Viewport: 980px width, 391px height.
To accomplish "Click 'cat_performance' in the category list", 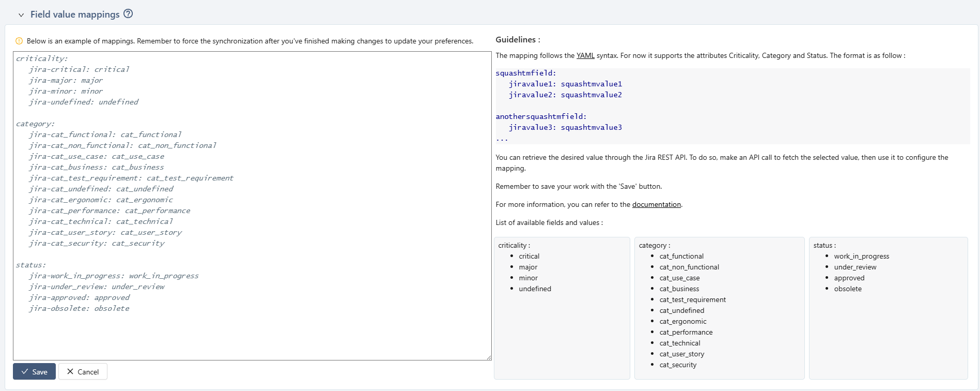I will 686,332.
